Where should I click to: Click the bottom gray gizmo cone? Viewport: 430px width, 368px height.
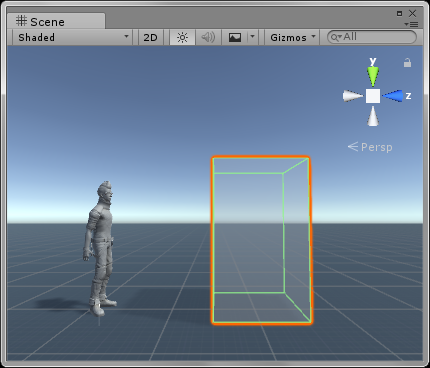point(373,116)
